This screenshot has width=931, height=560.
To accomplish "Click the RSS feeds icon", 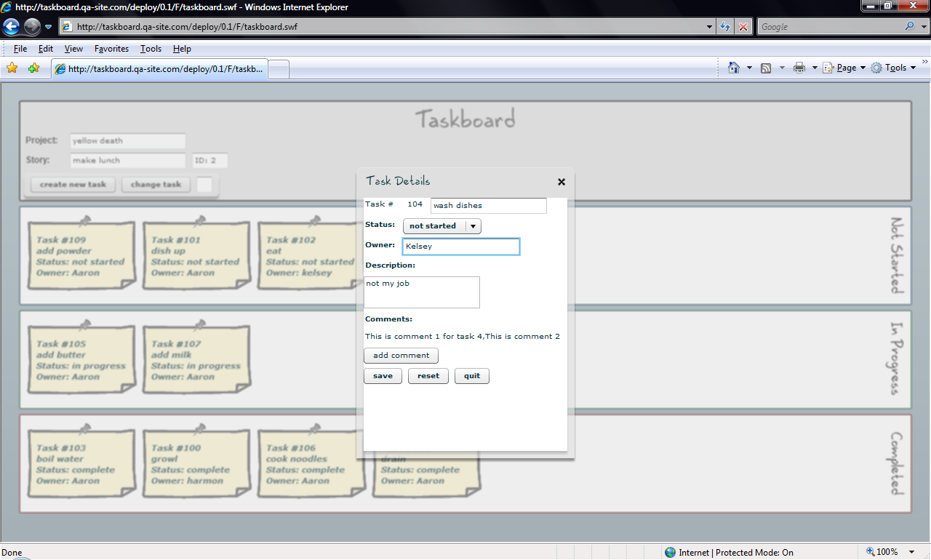I will pyautogui.click(x=766, y=68).
